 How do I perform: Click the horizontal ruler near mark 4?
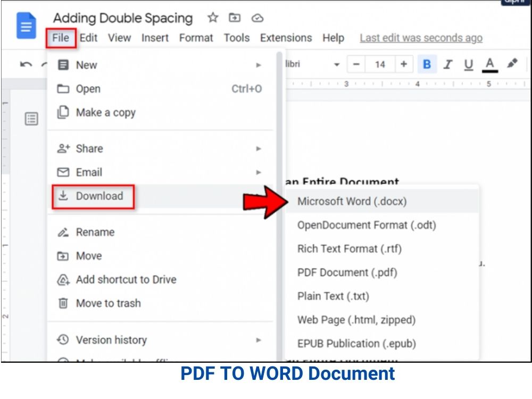(418, 84)
